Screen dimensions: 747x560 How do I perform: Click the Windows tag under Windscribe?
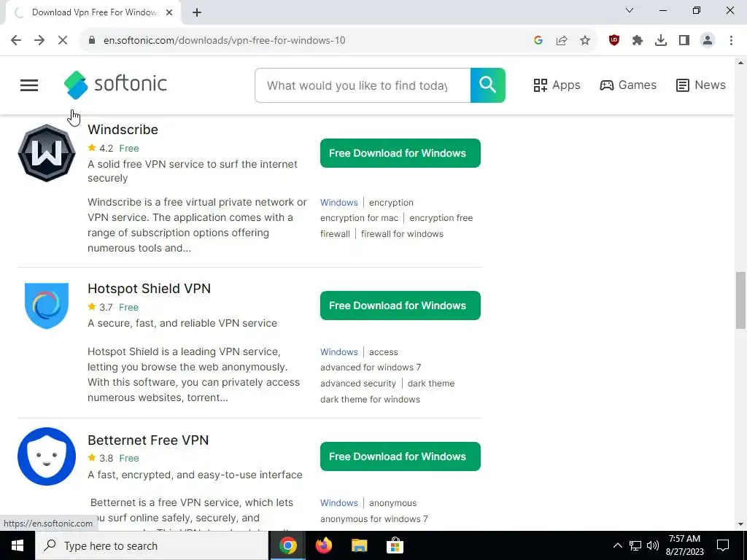338,203
